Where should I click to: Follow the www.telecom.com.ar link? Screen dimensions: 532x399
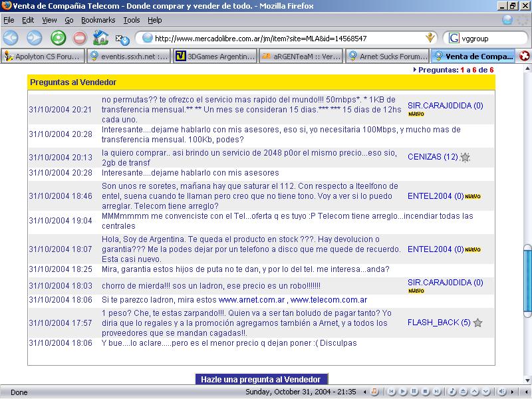point(329,300)
